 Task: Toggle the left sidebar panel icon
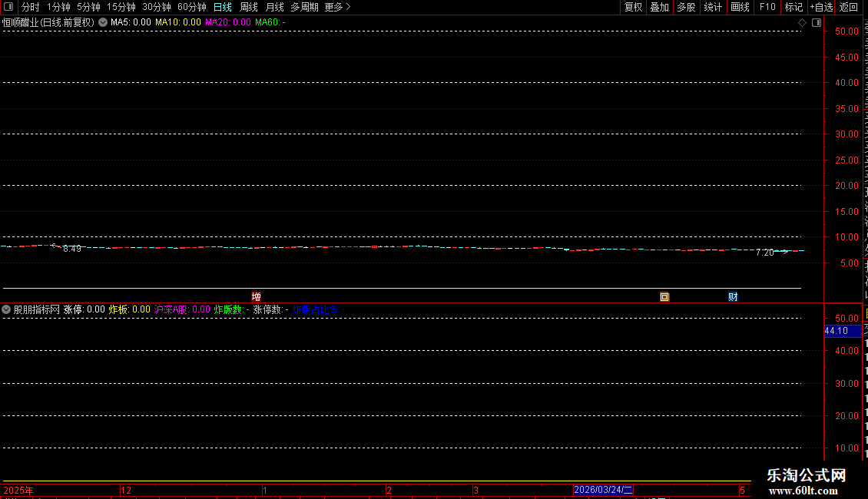click(x=8, y=7)
